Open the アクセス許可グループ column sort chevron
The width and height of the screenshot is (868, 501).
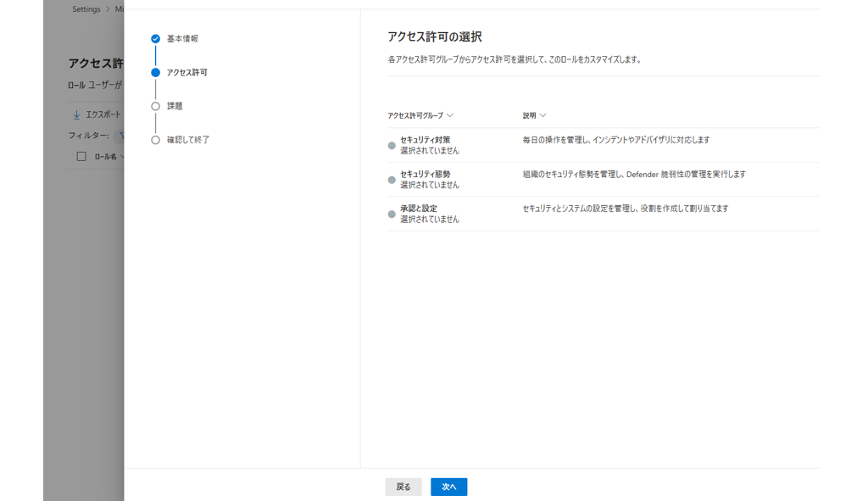pos(450,115)
